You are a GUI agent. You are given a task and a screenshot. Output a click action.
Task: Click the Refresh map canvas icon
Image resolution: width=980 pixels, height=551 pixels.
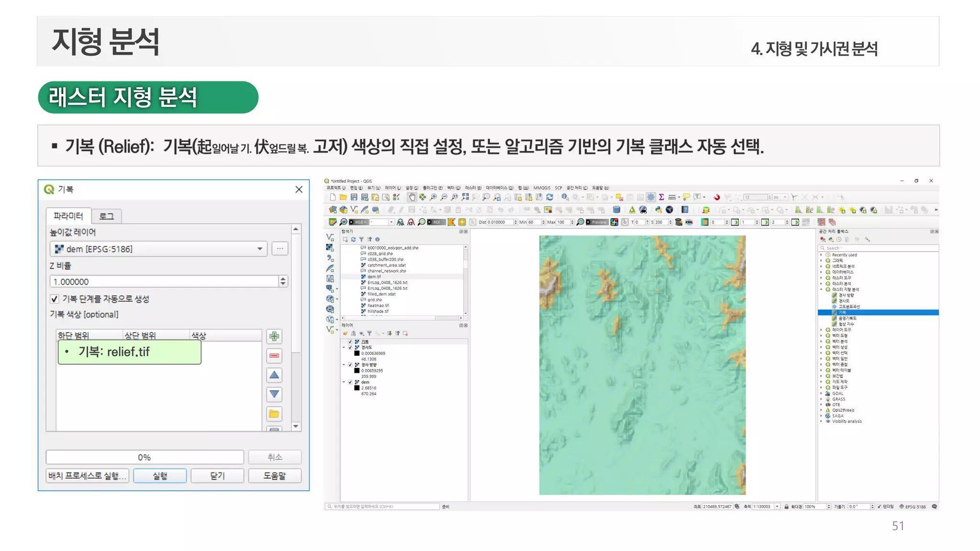(550, 197)
